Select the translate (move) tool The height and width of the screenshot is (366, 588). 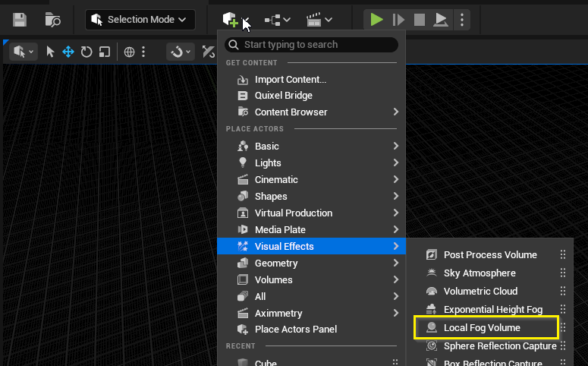(68, 52)
